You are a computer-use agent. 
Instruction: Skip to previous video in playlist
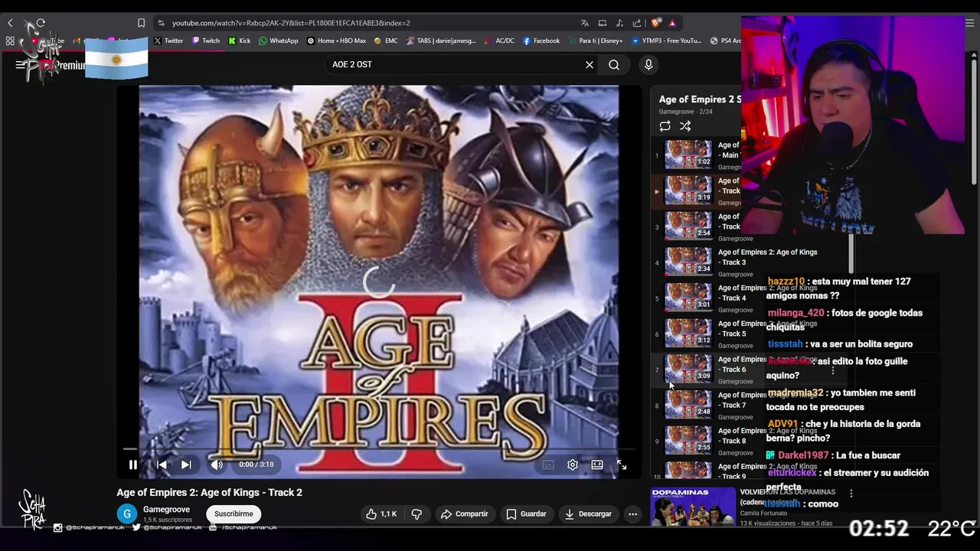162,465
